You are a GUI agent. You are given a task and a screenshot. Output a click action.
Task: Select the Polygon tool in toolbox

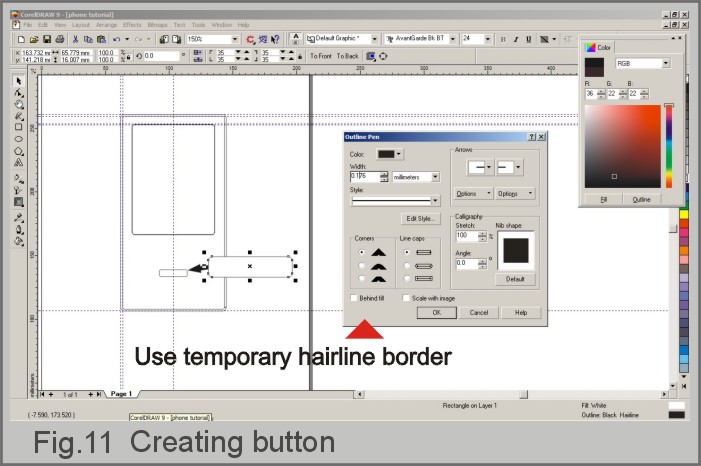pyautogui.click(x=18, y=151)
